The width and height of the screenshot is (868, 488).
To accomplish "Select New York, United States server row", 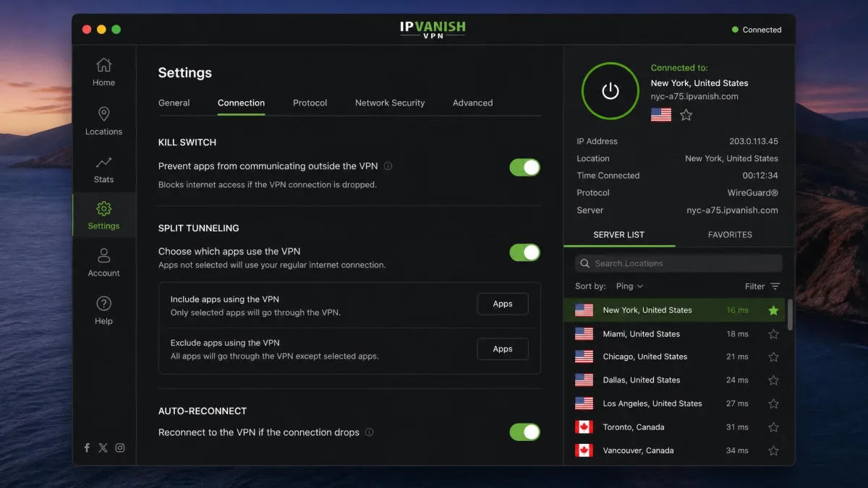I will pyautogui.click(x=674, y=310).
